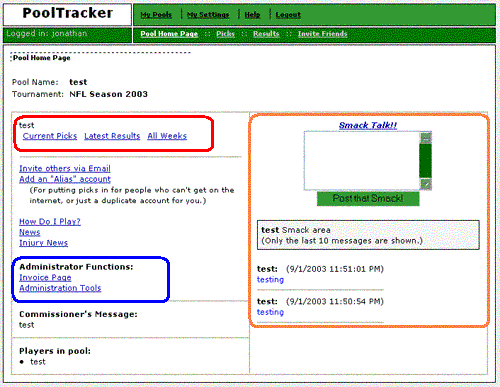Open the News link

30,232
